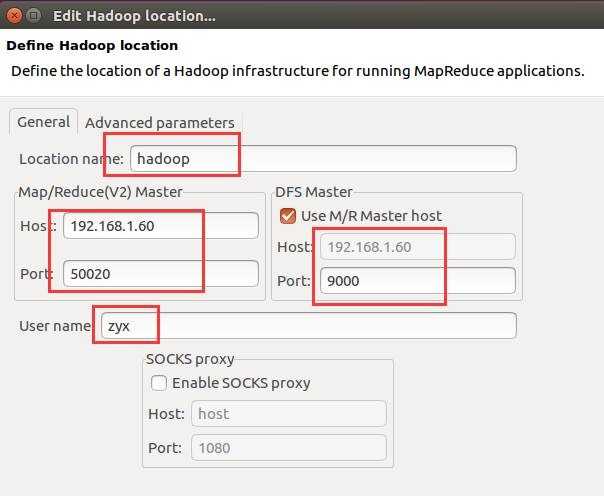Enable SOCKS proxy checkbox

(x=159, y=383)
